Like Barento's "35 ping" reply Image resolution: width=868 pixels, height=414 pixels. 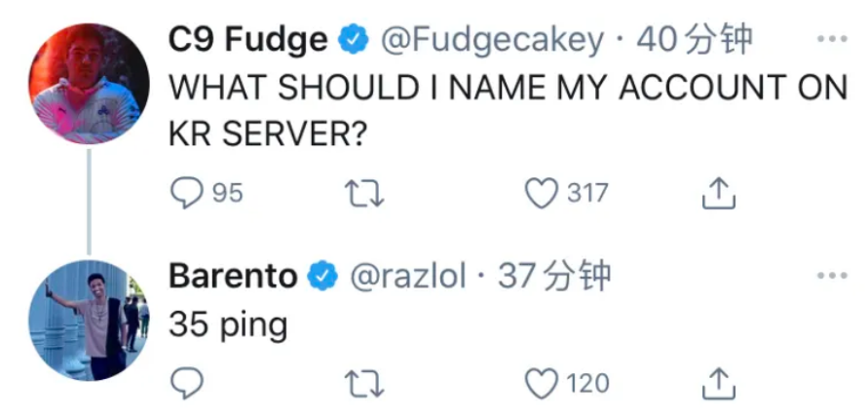[541, 383]
